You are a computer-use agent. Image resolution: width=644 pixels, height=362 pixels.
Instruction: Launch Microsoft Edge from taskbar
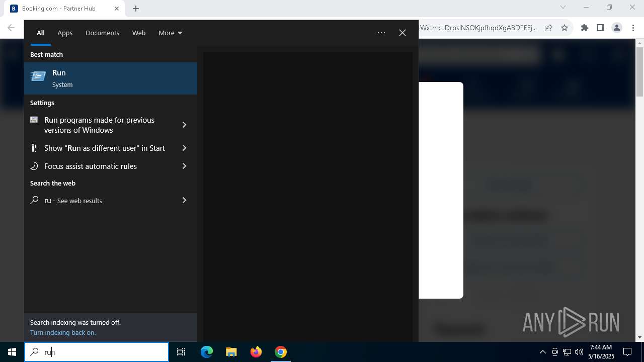pyautogui.click(x=207, y=352)
